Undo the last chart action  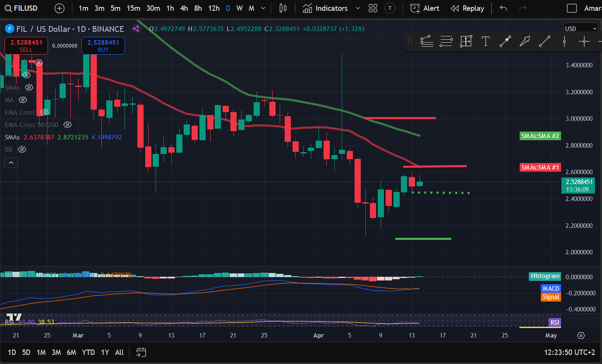coord(504,8)
